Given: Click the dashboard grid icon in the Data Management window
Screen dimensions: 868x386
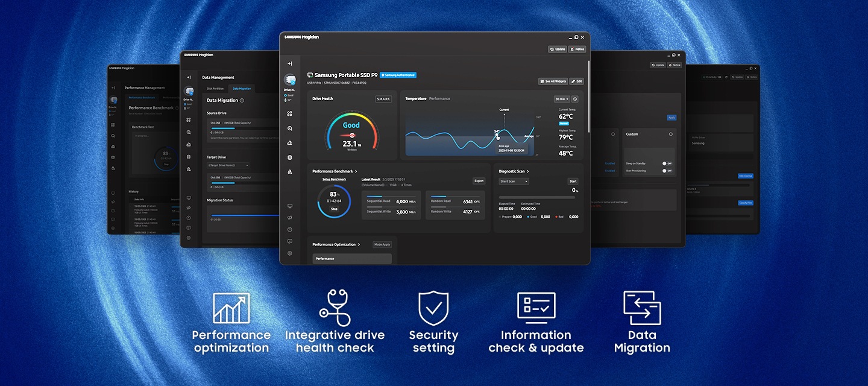Looking at the screenshot, I should (x=189, y=119).
